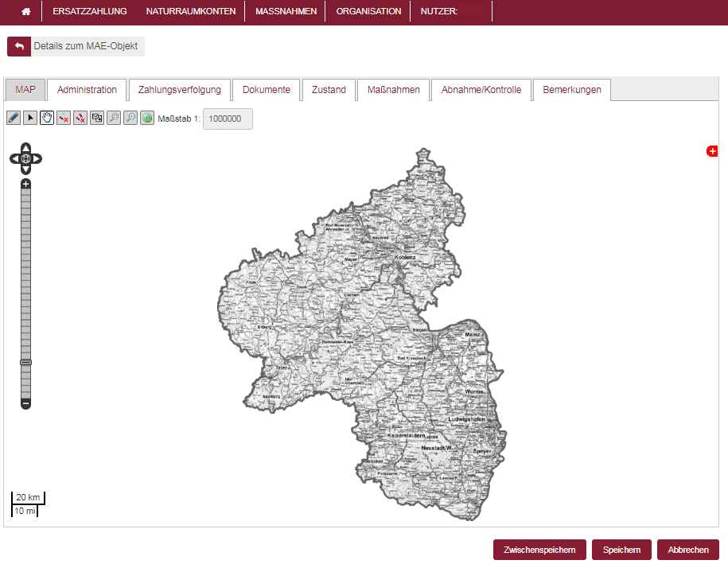The width and height of the screenshot is (728, 564).
Task: Select the pencil draw tool
Action: (14, 118)
